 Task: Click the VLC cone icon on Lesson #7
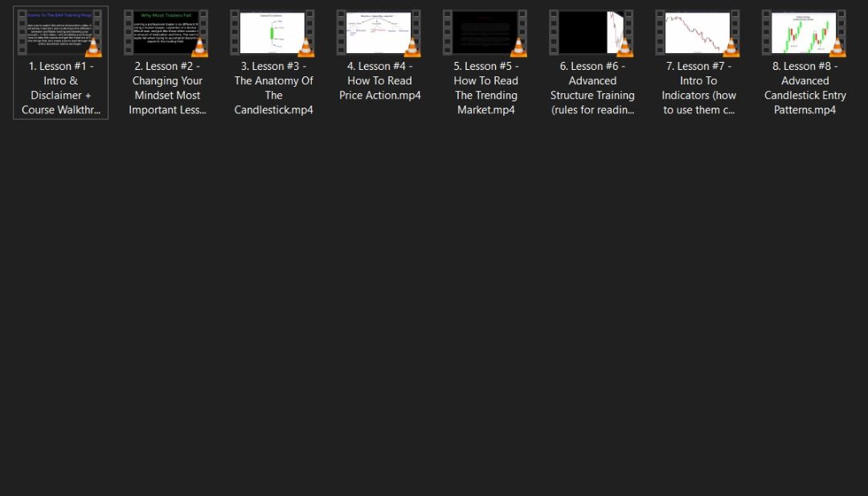pos(730,47)
